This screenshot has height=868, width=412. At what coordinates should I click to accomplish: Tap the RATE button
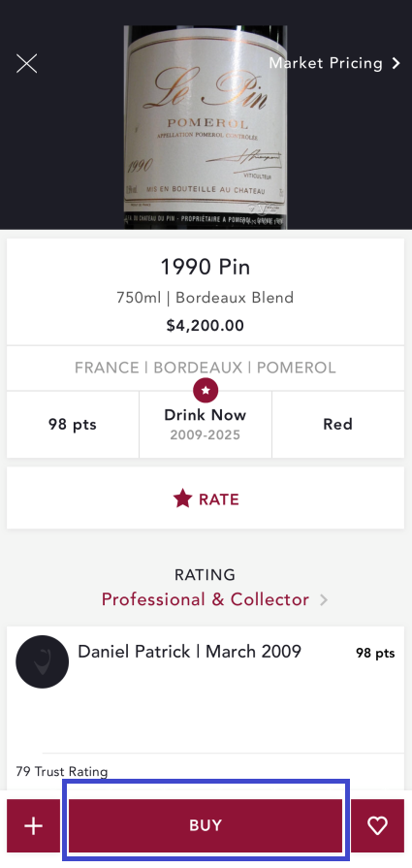coord(206,499)
